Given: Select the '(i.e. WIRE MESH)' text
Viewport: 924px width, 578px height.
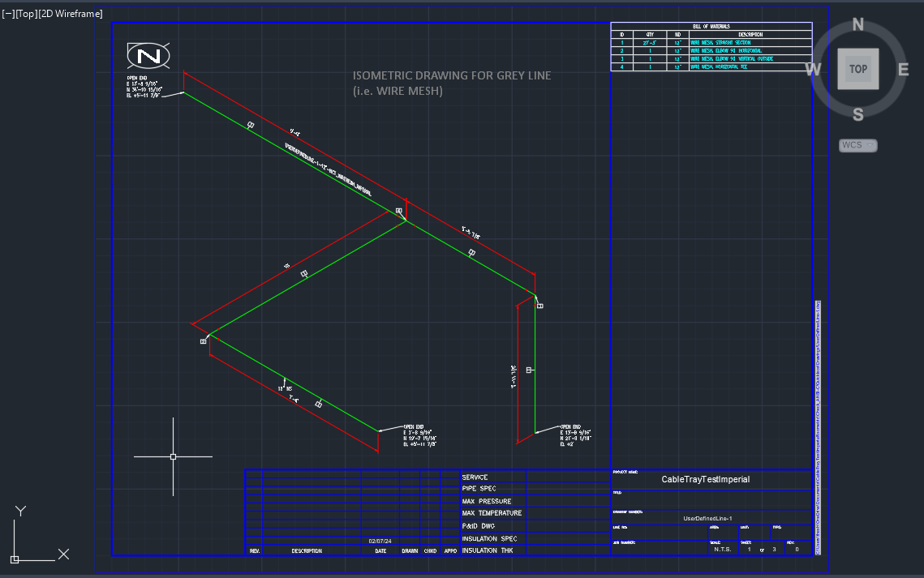Looking at the screenshot, I should (398, 91).
